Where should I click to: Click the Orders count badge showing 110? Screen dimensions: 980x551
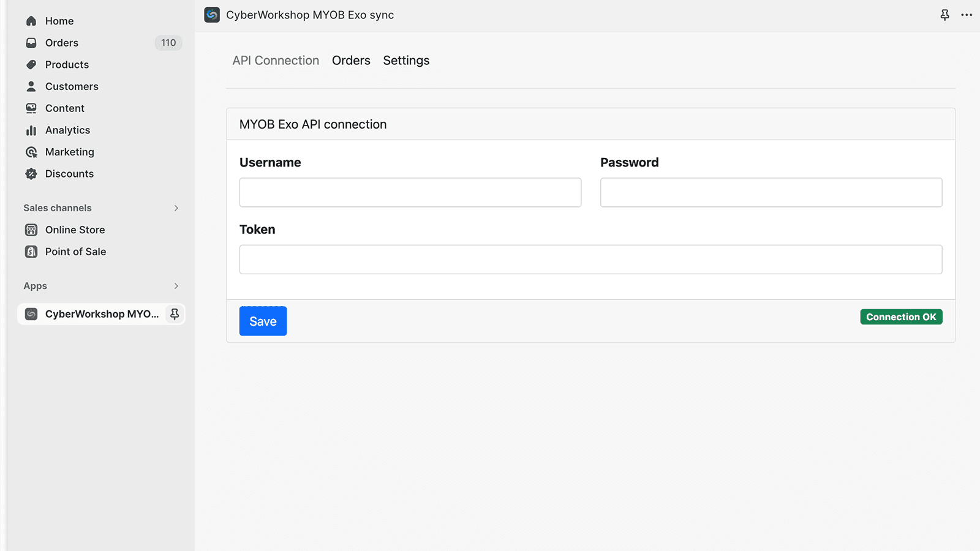click(168, 42)
